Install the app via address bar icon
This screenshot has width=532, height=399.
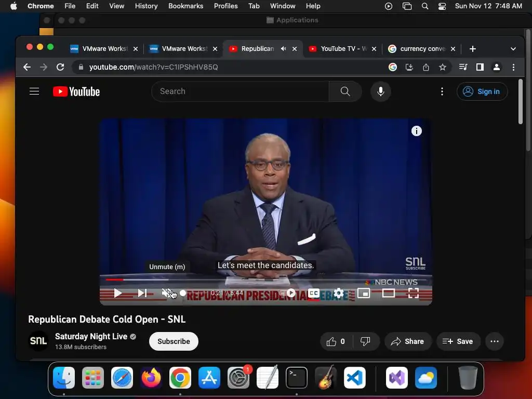point(409,67)
